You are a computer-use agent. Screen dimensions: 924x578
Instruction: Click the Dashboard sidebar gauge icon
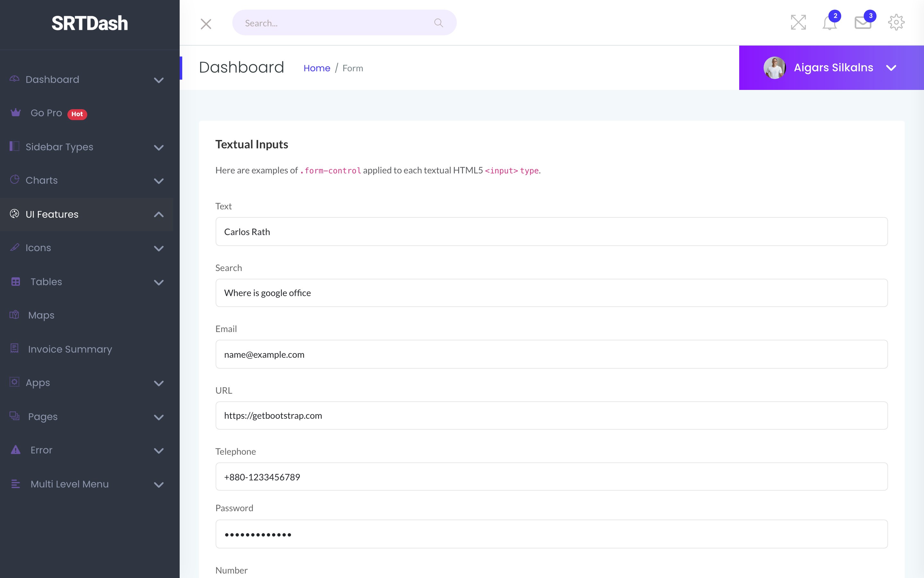click(x=14, y=78)
